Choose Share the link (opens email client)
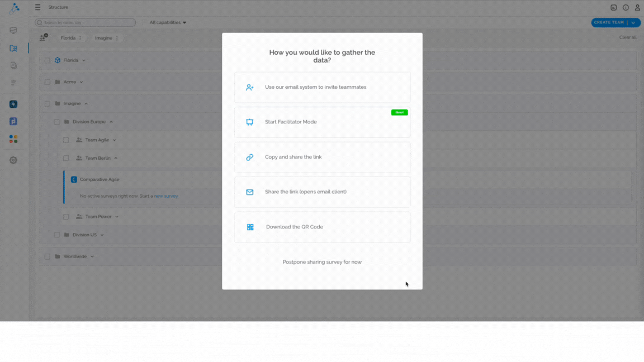This screenshot has height=362, width=644. point(323,192)
